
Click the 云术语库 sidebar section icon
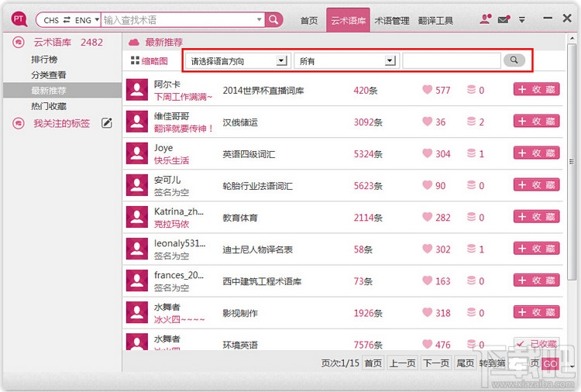(18, 43)
